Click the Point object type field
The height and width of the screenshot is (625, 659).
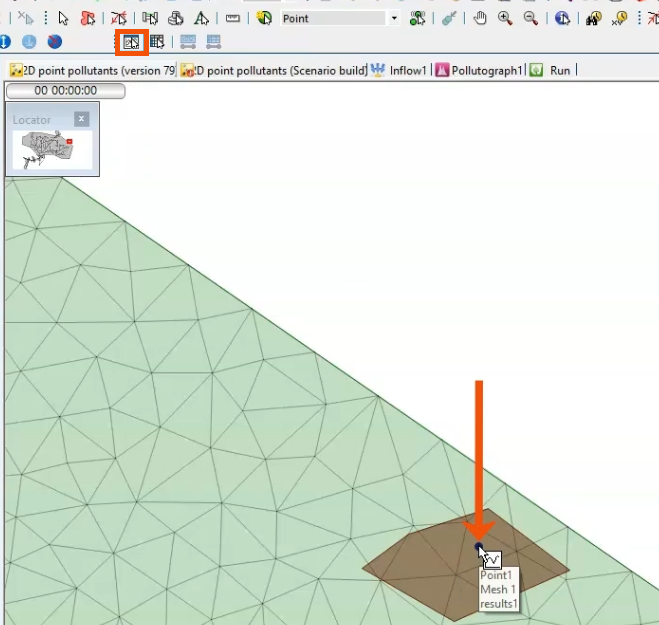point(334,18)
